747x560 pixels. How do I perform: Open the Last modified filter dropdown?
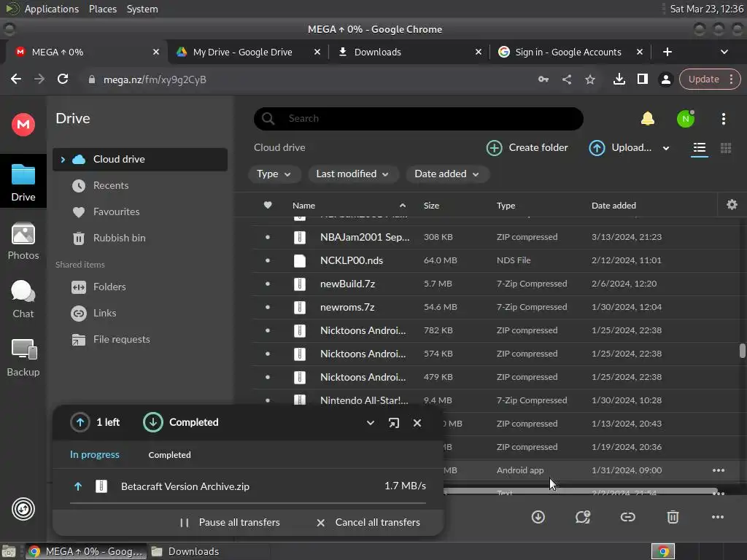pos(352,174)
